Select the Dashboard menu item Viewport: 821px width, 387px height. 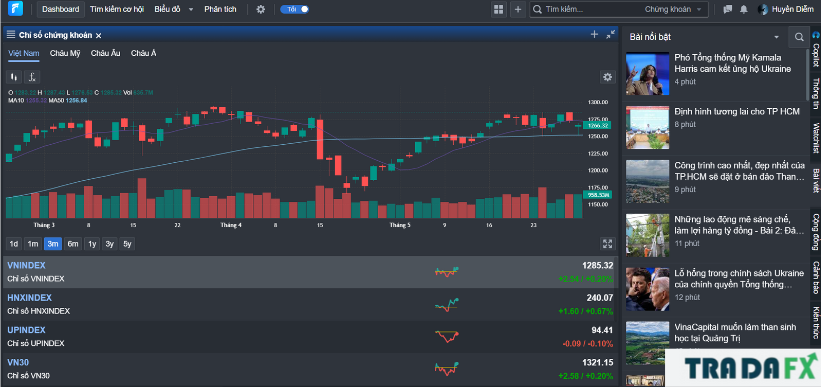pyautogui.click(x=61, y=9)
